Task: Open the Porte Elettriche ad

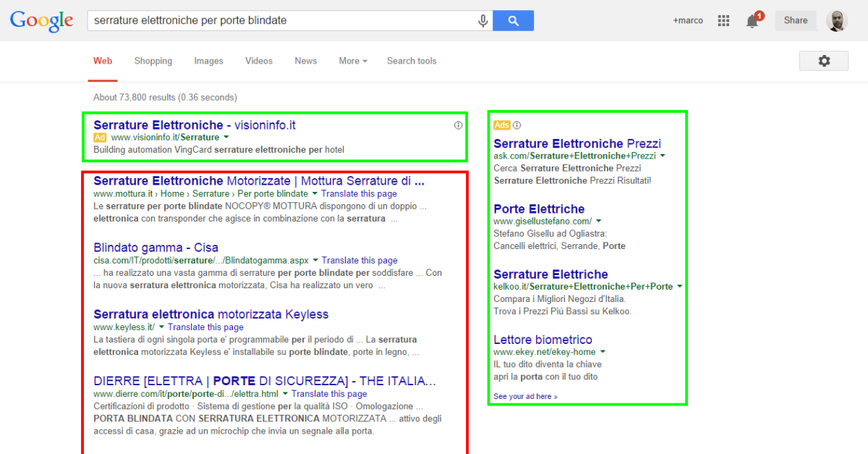Action: coord(539,209)
